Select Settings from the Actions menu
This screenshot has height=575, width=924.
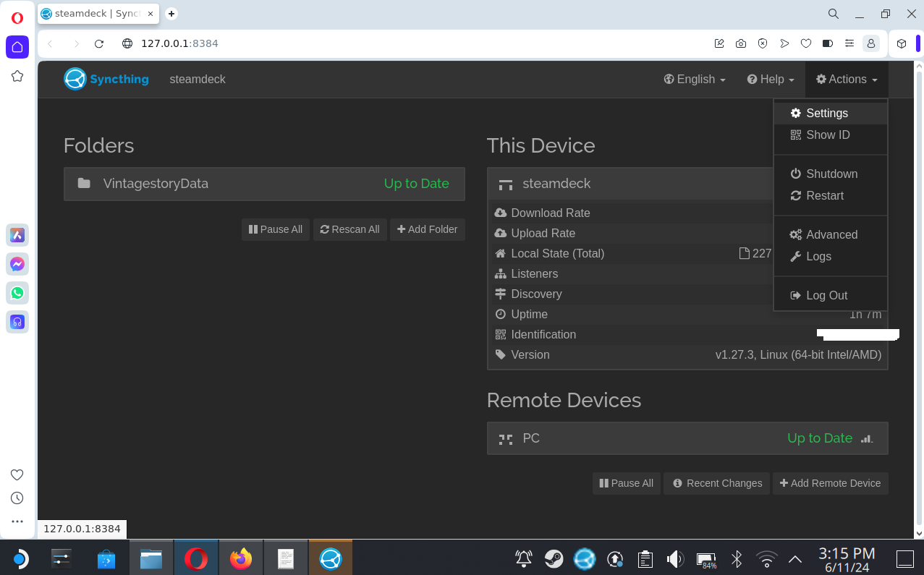point(826,114)
